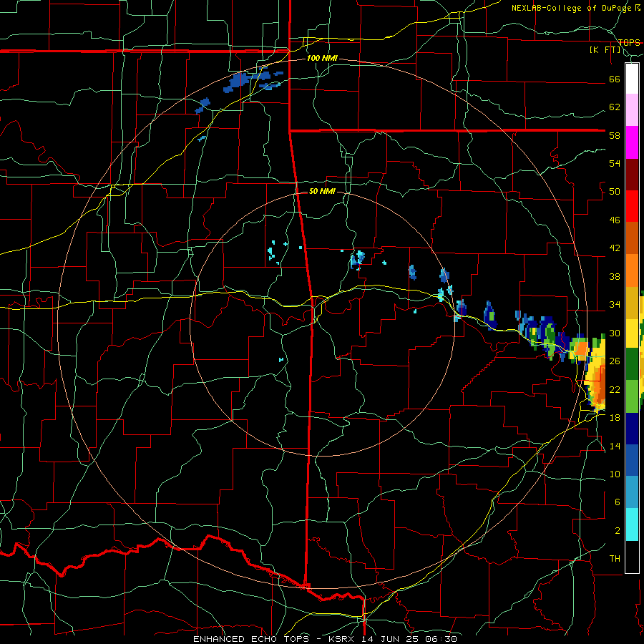Click the legend value 50
The width and height of the screenshot is (644, 644).
pyautogui.click(x=615, y=192)
